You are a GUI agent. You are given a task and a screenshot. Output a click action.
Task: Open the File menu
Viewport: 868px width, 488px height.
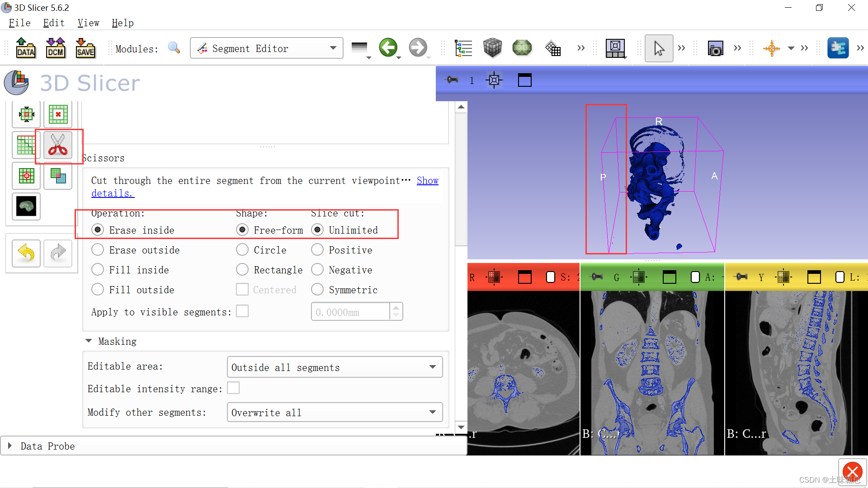tap(19, 23)
